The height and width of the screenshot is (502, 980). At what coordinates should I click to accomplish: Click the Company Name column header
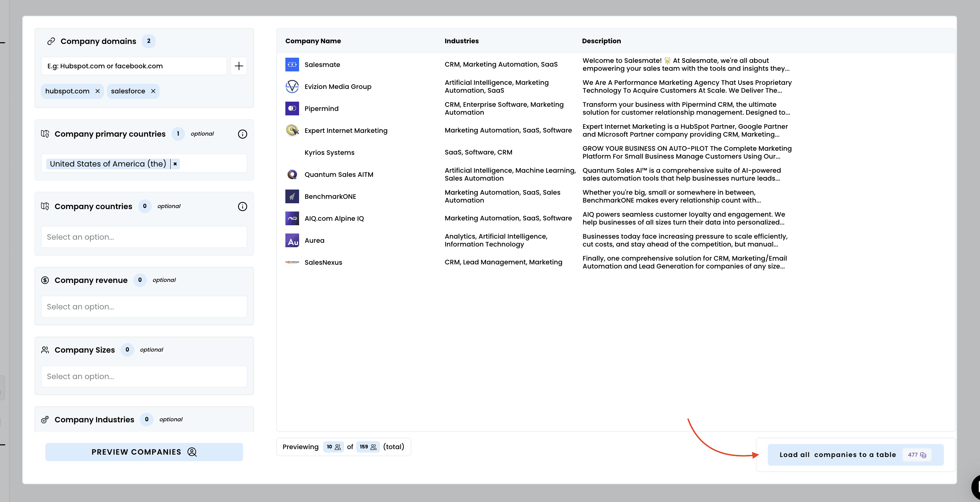click(313, 41)
